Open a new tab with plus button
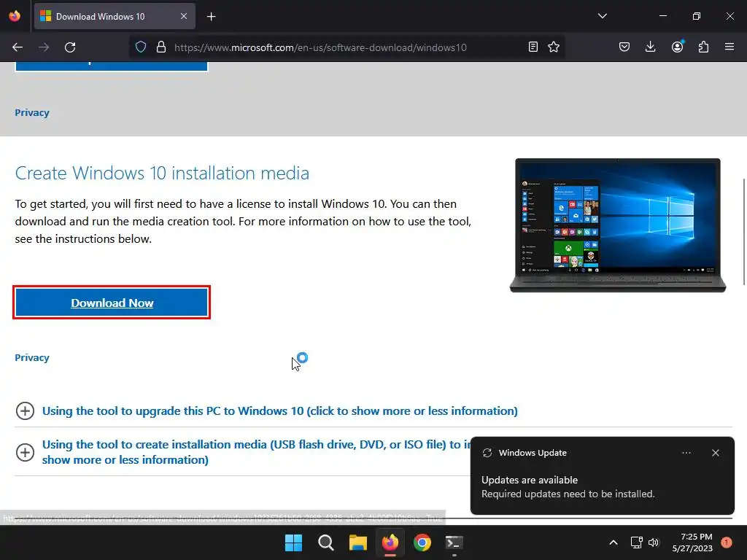 tap(211, 17)
